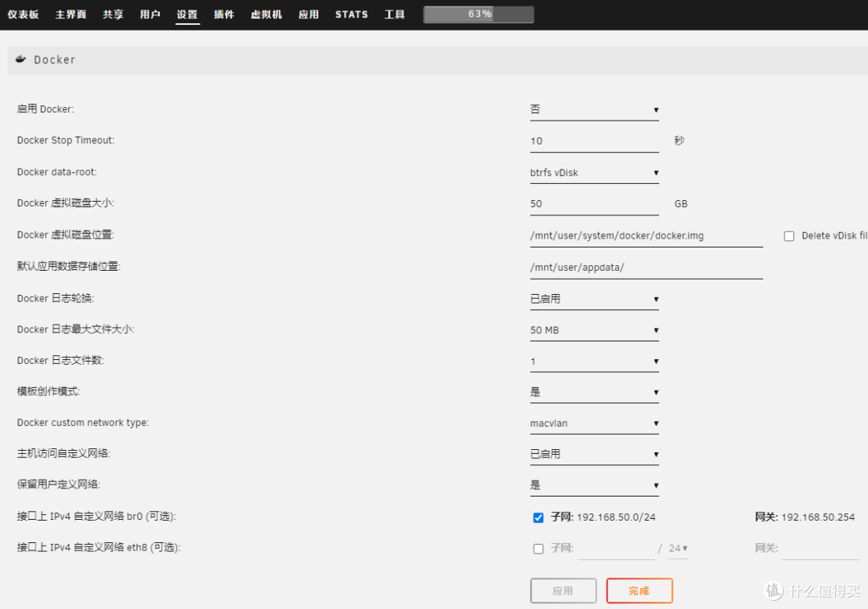
Task: Open the Docker 日志文件数 dropdown
Action: (594, 362)
